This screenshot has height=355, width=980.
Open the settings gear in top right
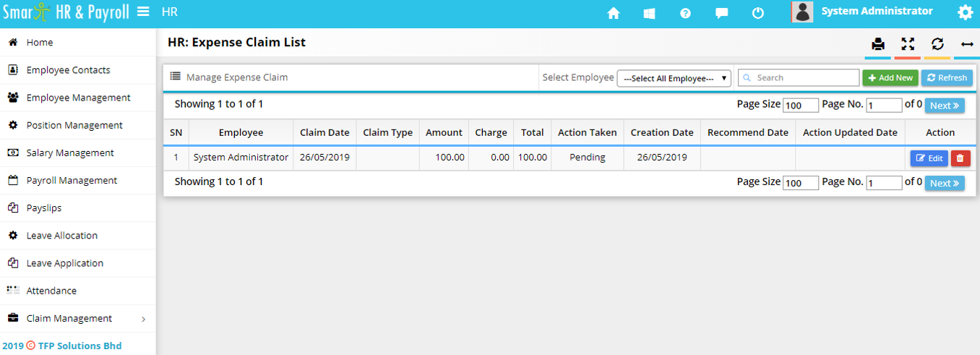[x=965, y=12]
